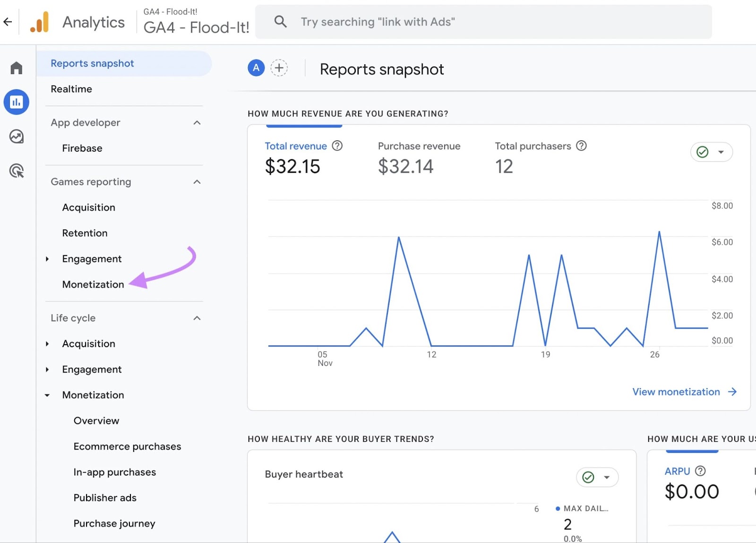
Task: Switch to the Realtime report
Action: tap(71, 89)
